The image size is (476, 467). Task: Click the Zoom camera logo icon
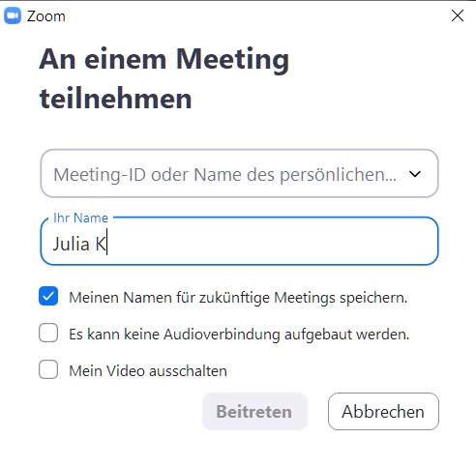click(x=13, y=16)
